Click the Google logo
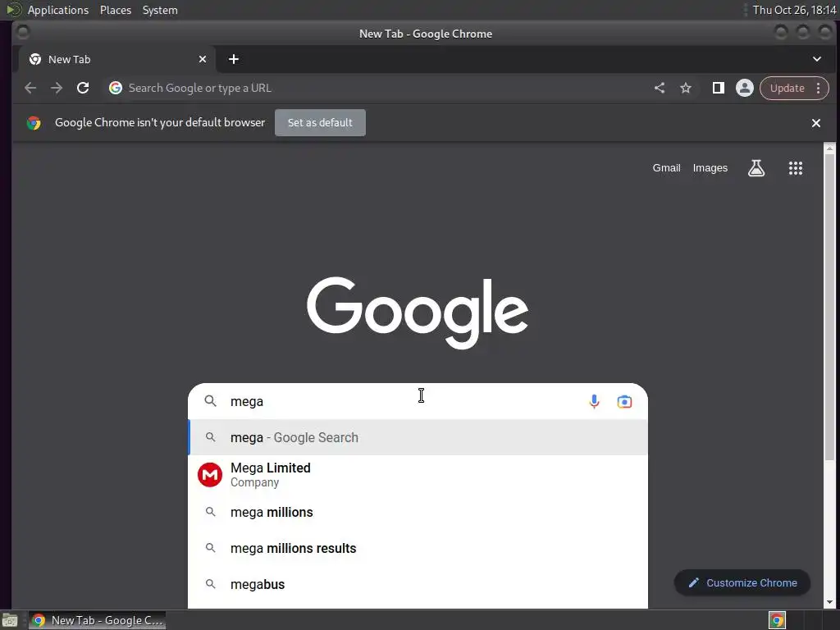Image resolution: width=840 pixels, height=630 pixels. (418, 313)
